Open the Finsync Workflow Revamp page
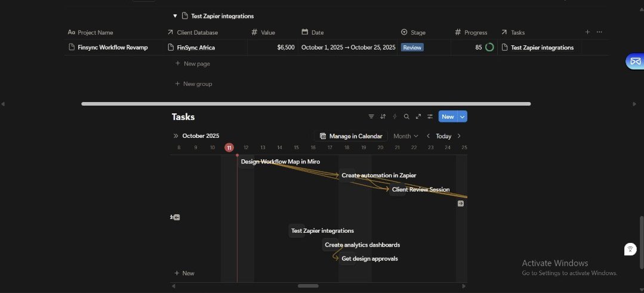The width and height of the screenshot is (644, 293). pos(113,47)
